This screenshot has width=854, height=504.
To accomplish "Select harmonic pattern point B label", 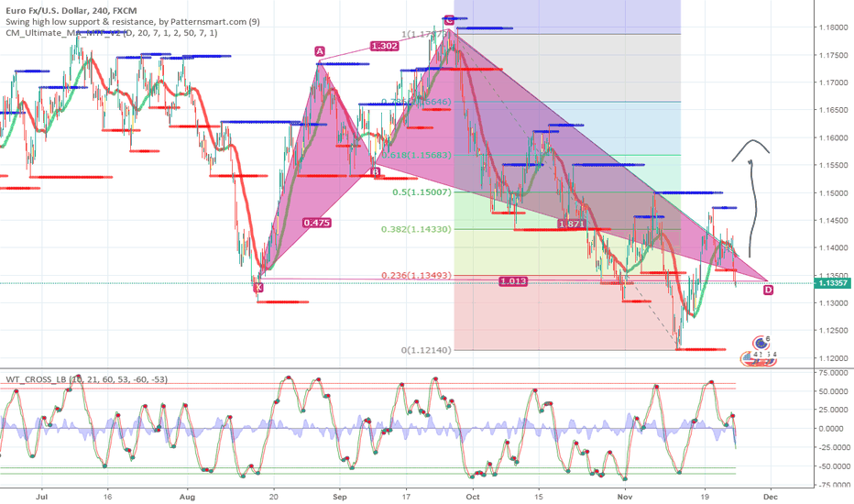I will (376, 172).
